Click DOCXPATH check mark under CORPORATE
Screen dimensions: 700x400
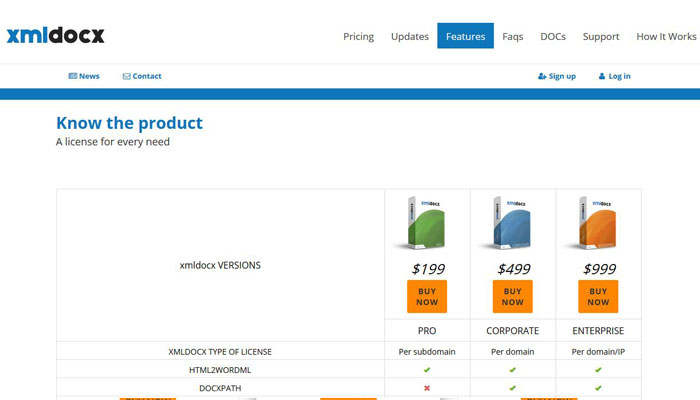[512, 388]
